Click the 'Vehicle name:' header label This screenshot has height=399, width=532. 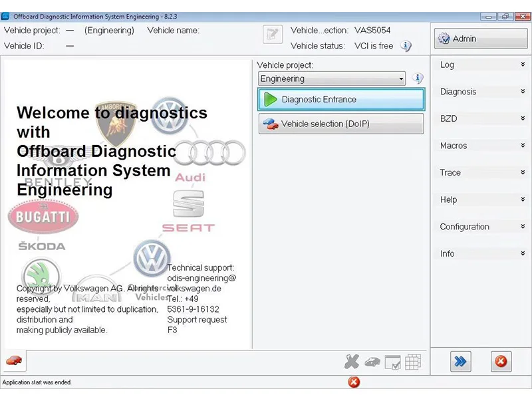174,30
